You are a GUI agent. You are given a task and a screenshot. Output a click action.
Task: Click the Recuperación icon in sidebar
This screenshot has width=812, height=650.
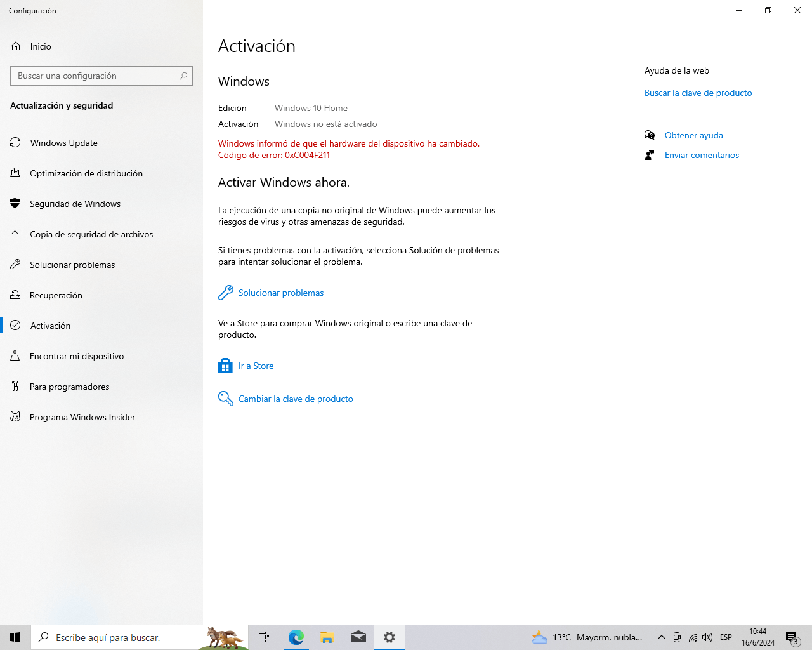click(16, 295)
